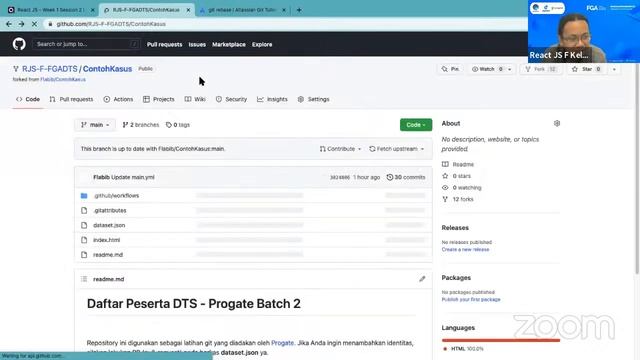The width and height of the screenshot is (640, 360).
Task: Focus the Search or jump to field
Action: click(86, 44)
